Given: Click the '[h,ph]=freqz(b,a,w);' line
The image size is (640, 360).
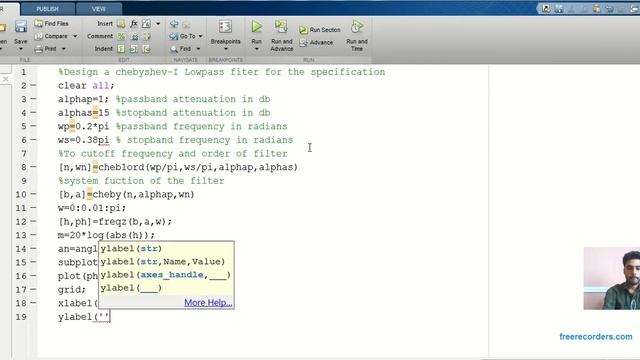Looking at the screenshot, I should coord(115,222).
